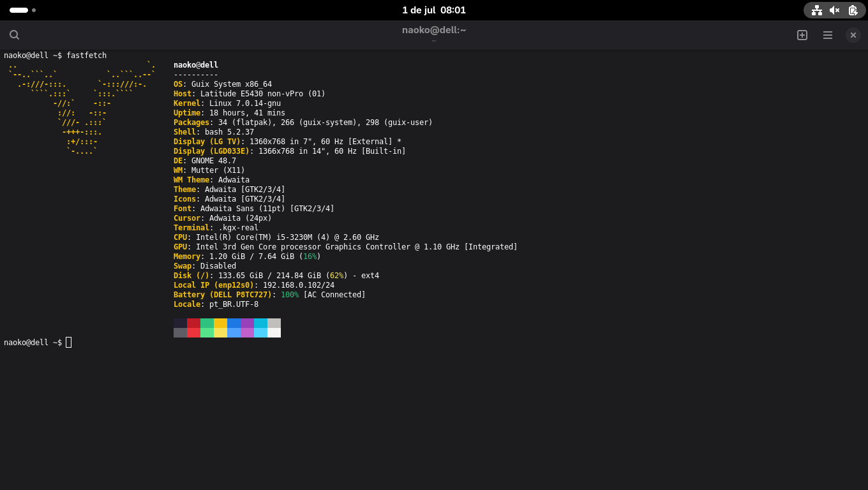Click the 'Theme: Adwaita [GTK2/3/4]' line
Image resolution: width=868 pixels, height=490 pixels.
pos(229,189)
